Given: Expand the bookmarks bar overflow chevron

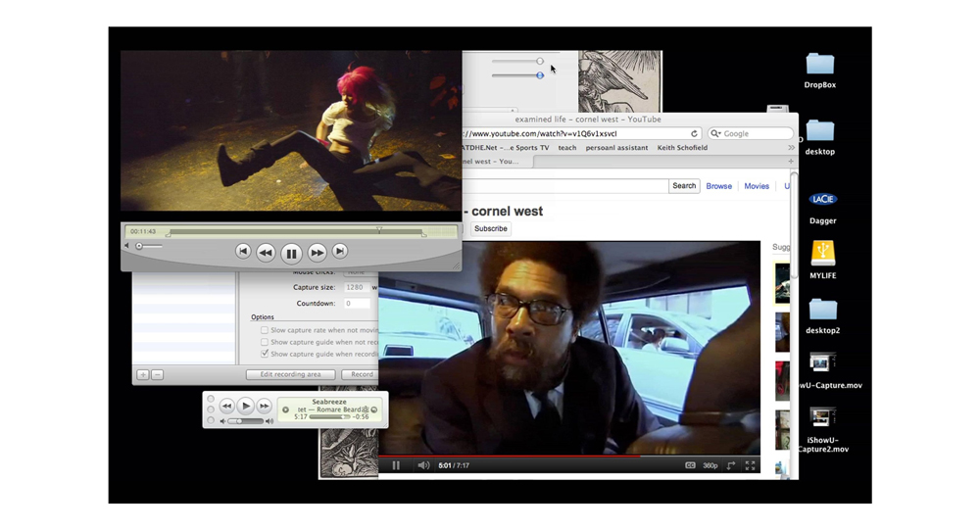Looking at the screenshot, I should click(791, 148).
